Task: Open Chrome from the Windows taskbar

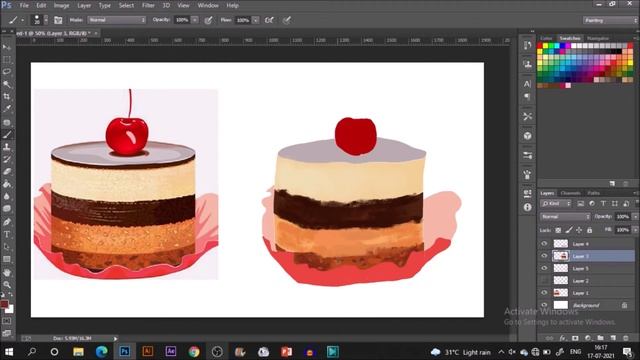Action: (x=194, y=351)
